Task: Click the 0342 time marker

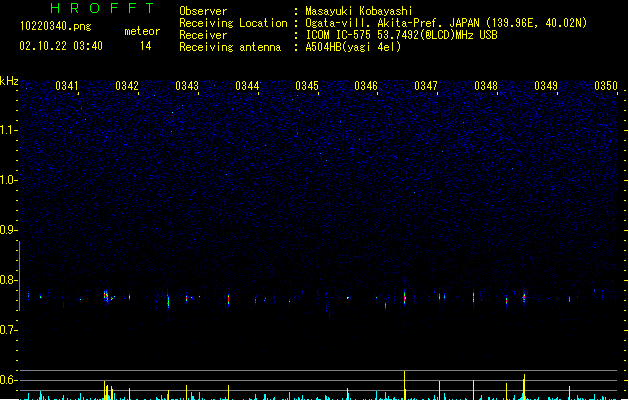Action: (127, 86)
